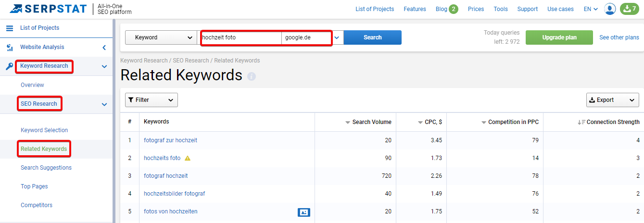Screen dimensions: 644x223
Task: Select Website Analysis in the sidebar
Action: pos(42,47)
